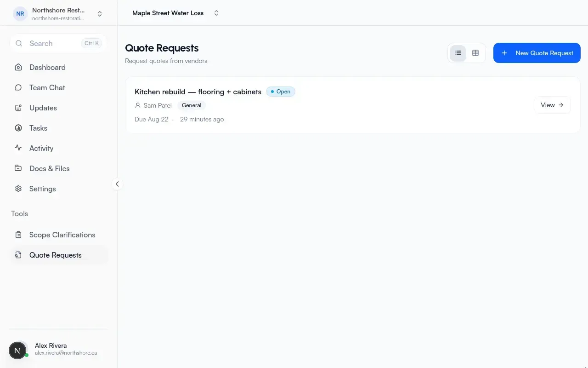Navigate to Tasks
This screenshot has width=588, height=368.
pyautogui.click(x=59, y=128)
